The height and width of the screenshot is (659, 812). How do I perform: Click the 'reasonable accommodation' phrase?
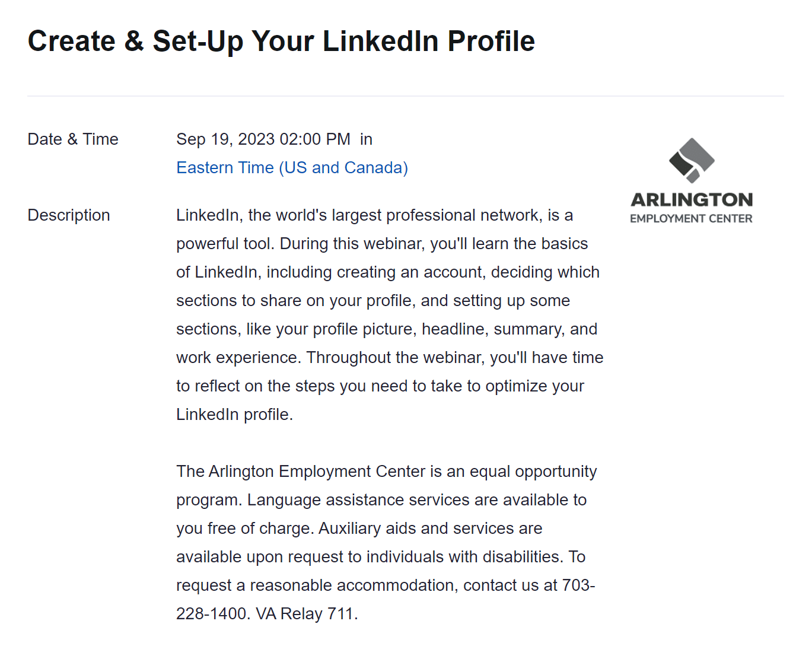click(x=354, y=585)
